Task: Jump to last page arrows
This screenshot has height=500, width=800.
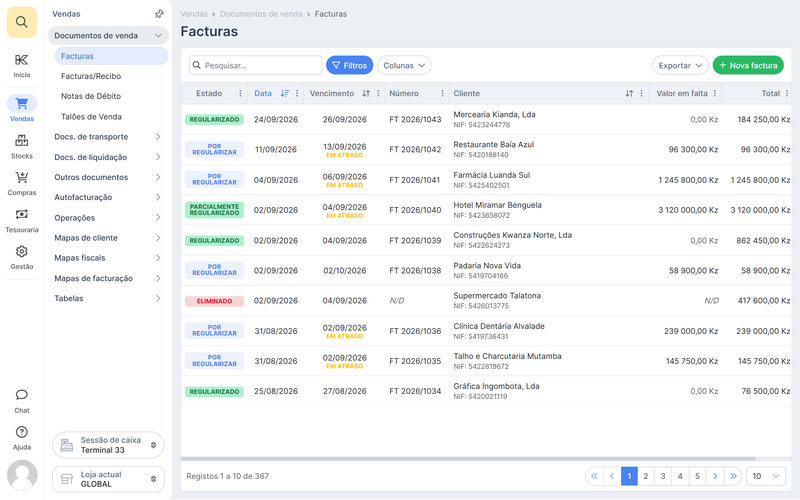Action: pos(733,476)
